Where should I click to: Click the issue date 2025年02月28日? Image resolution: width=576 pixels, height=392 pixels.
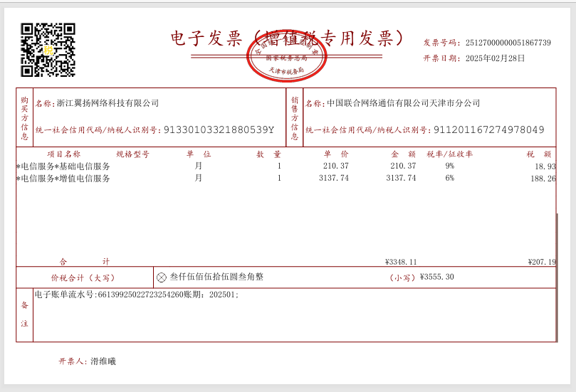[x=495, y=58]
